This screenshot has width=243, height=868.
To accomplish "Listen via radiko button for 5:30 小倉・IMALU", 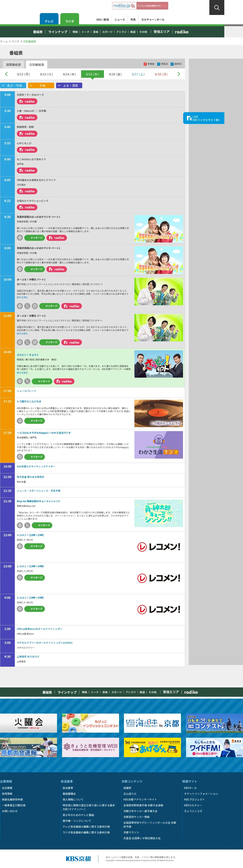I will tap(27, 118).
